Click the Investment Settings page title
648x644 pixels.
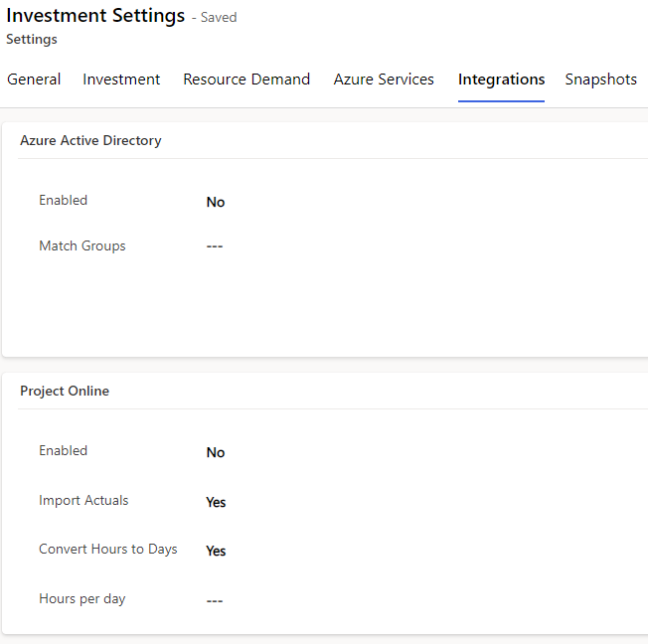[95, 16]
